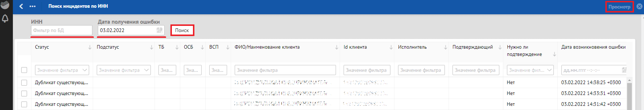Viewport: 644px width, 110px height.
Task: Check the first incident row checkbox
Action: 24,82
